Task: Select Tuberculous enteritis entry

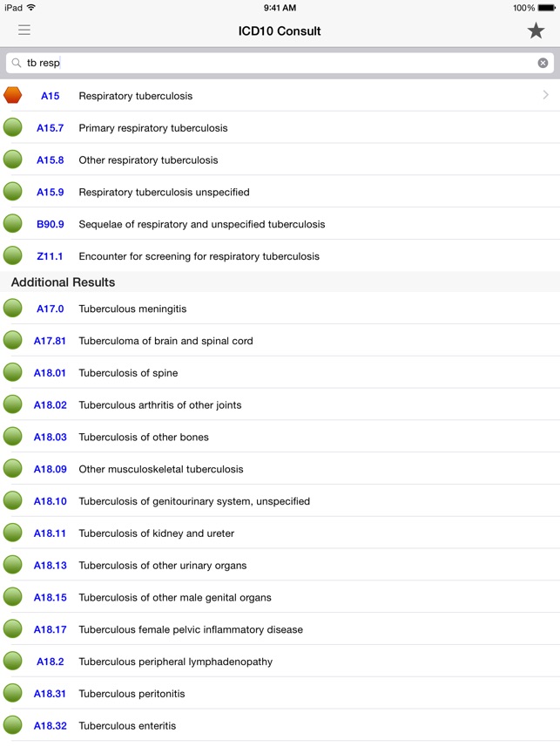Action: [127, 726]
